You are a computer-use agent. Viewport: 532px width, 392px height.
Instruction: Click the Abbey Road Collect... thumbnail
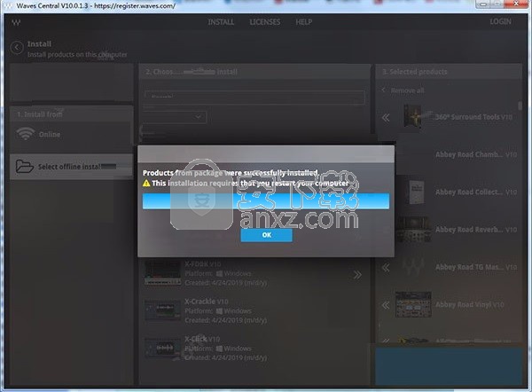[x=416, y=192]
